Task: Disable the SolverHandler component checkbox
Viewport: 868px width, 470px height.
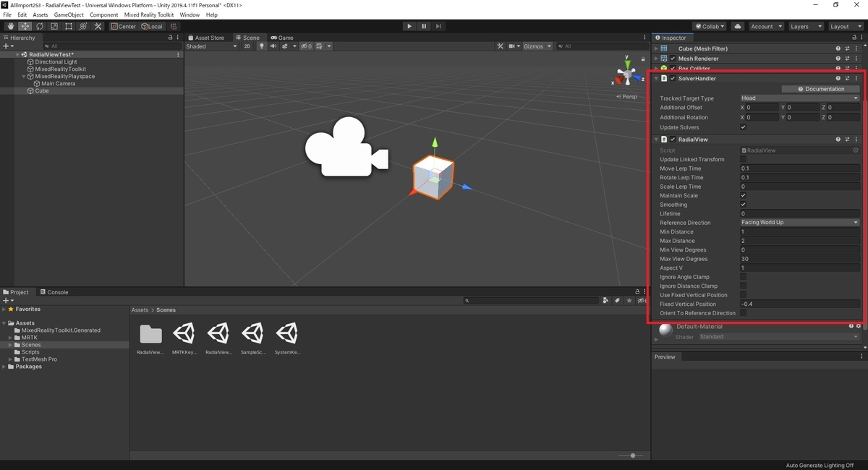Action: 673,78
